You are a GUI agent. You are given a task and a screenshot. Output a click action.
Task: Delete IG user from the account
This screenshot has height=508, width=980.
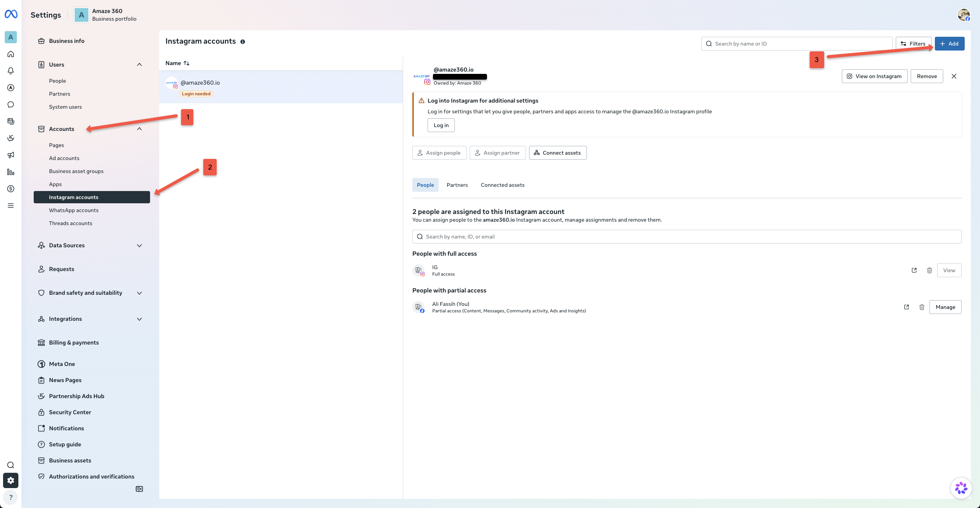(929, 270)
